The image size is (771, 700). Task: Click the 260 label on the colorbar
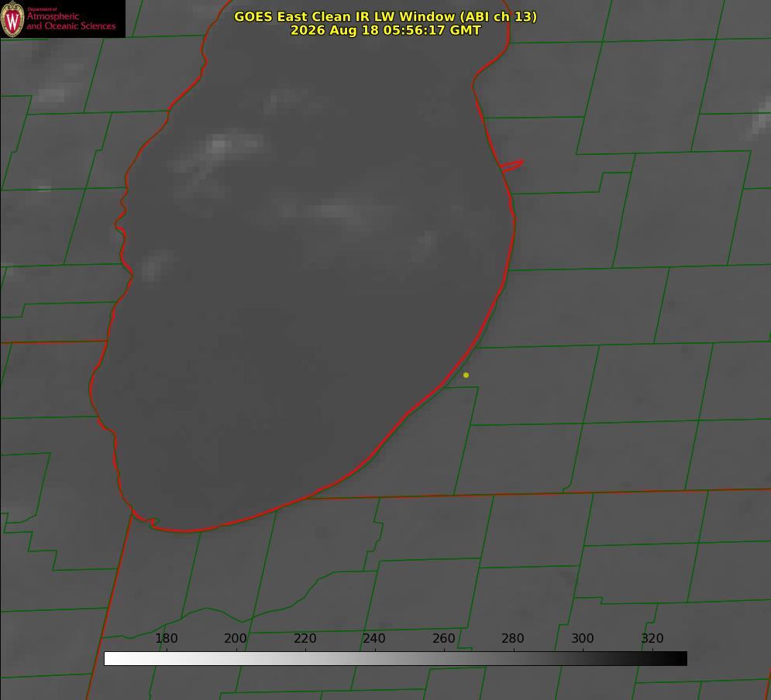[443, 638]
